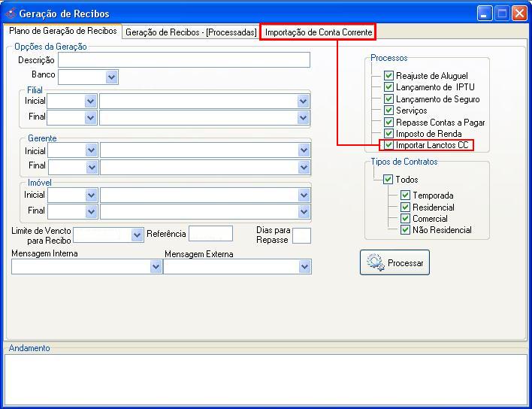
Task: Maximize the Geração de Recibos window
Action: [x=501, y=14]
